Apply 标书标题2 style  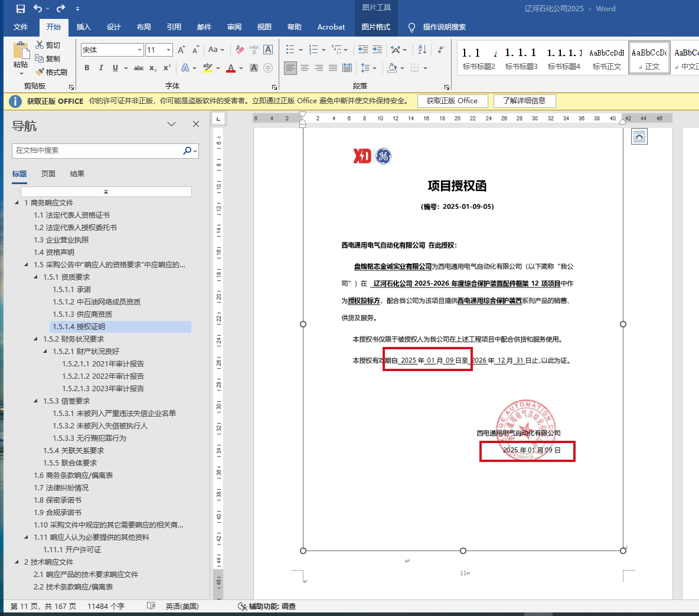[x=479, y=58]
